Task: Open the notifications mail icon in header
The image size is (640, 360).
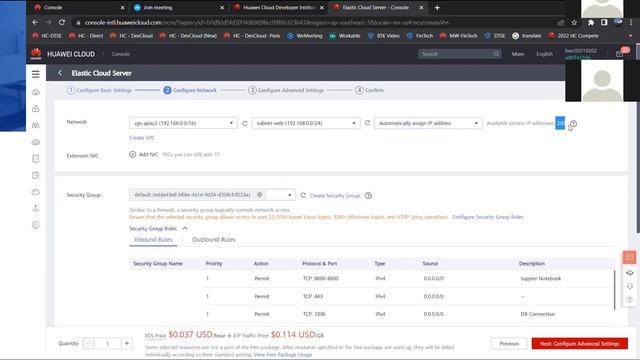Action: coord(620,53)
